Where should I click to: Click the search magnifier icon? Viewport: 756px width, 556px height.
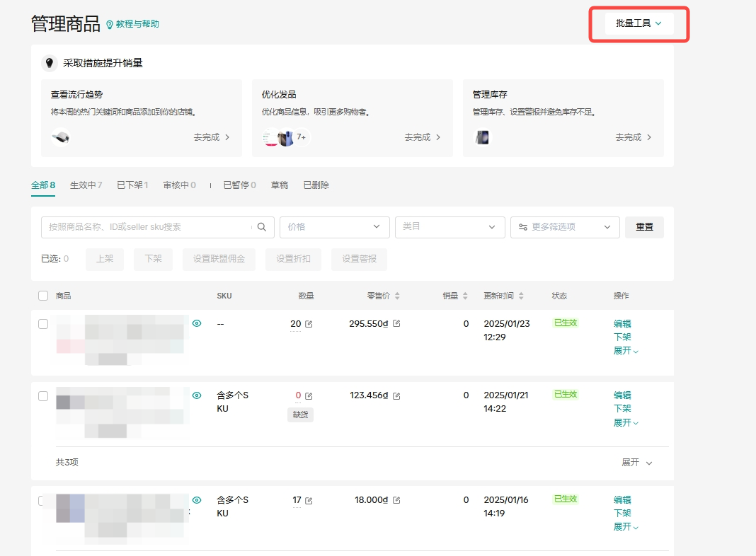click(x=262, y=227)
